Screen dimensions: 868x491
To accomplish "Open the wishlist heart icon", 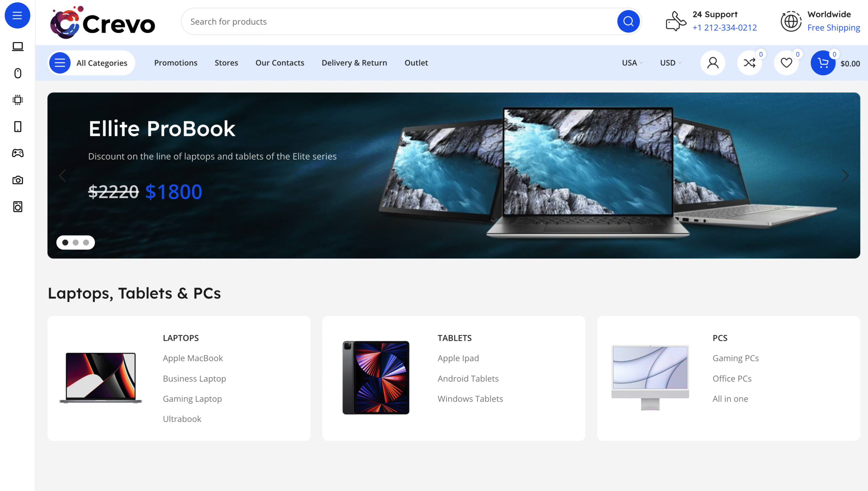I will point(786,63).
